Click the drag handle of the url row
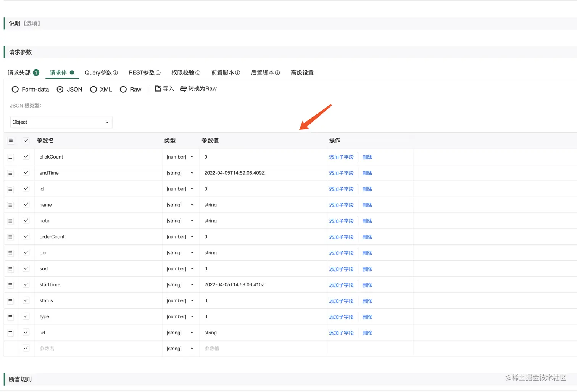This screenshot has height=392, width=577. tap(10, 333)
